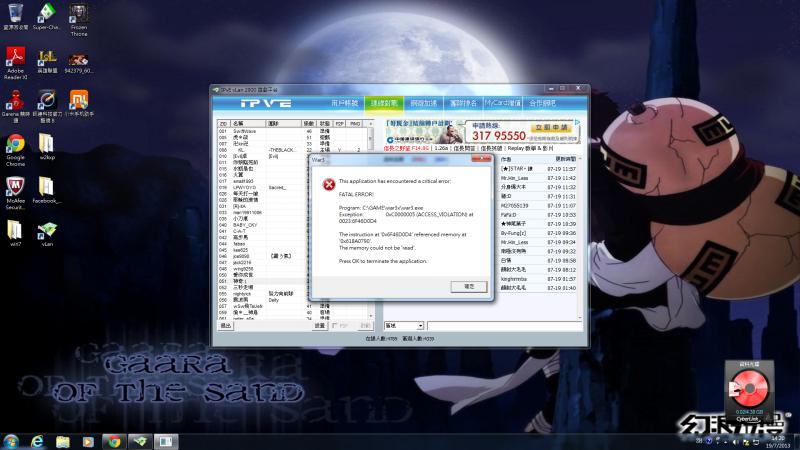Toggle the checkbox beside settings button
800x450 pixels.
(x=335, y=326)
